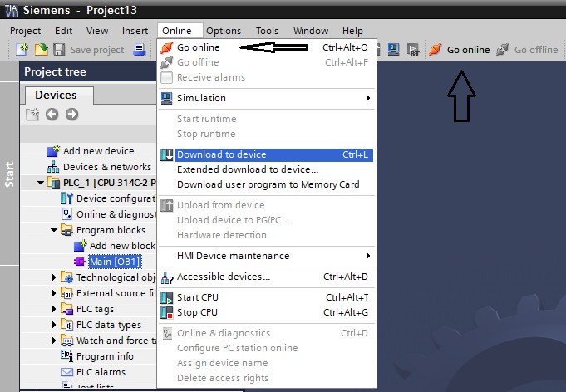
Task: Toggle the Receive alarms checkbox
Action: 166,77
